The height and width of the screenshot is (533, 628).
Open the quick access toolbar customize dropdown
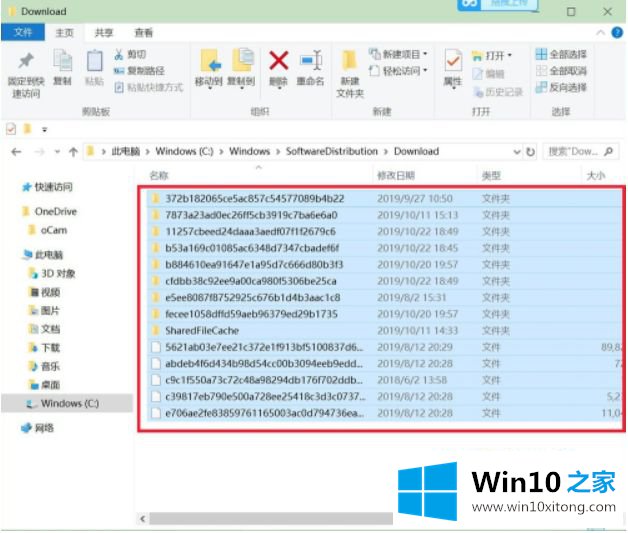tap(44, 129)
